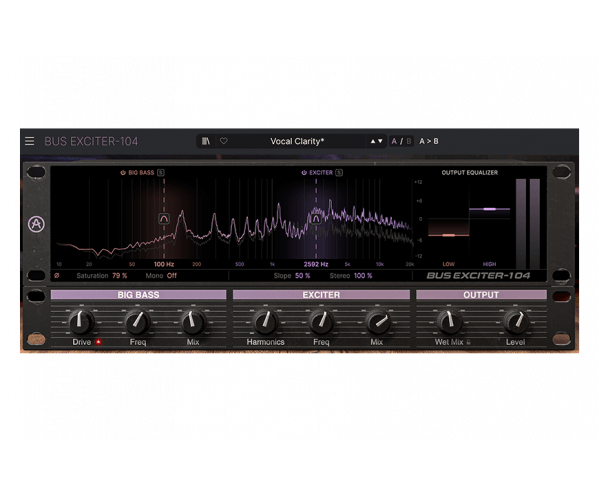Click the 2592 Hz Exciter frequency readout
This screenshot has width=597, height=497.
point(316,264)
